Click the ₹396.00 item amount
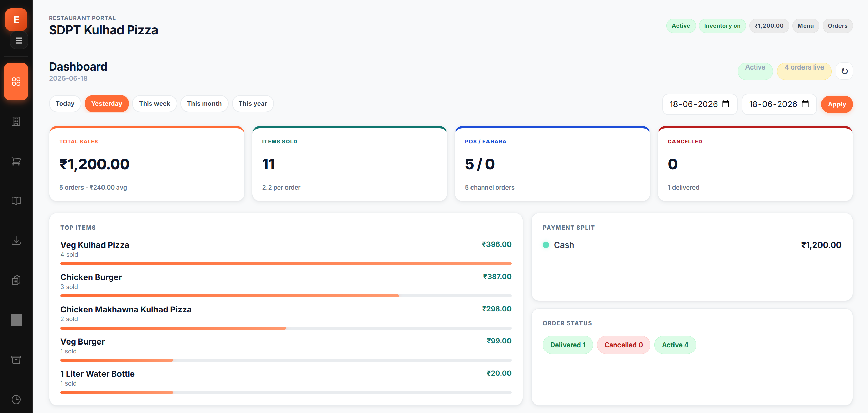Viewport: 868px width, 413px height. [497, 244]
